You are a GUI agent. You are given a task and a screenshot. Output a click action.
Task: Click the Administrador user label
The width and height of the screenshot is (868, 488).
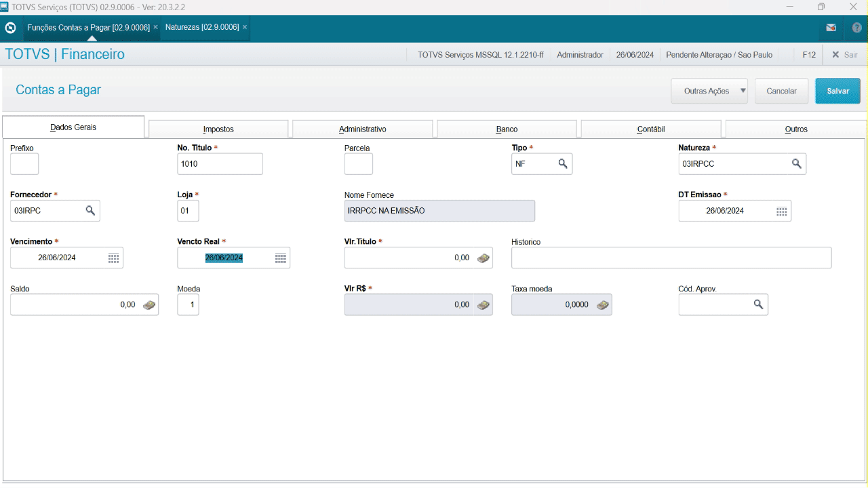[x=580, y=55]
